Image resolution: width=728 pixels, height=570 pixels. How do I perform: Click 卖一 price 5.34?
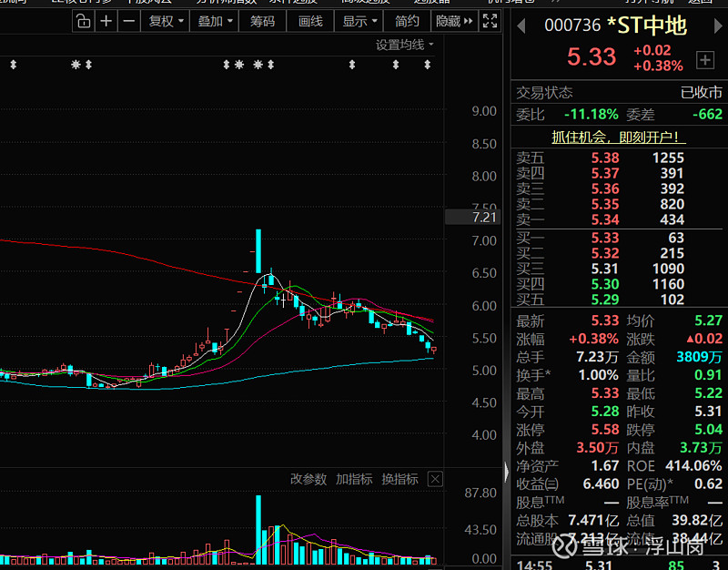tap(605, 219)
